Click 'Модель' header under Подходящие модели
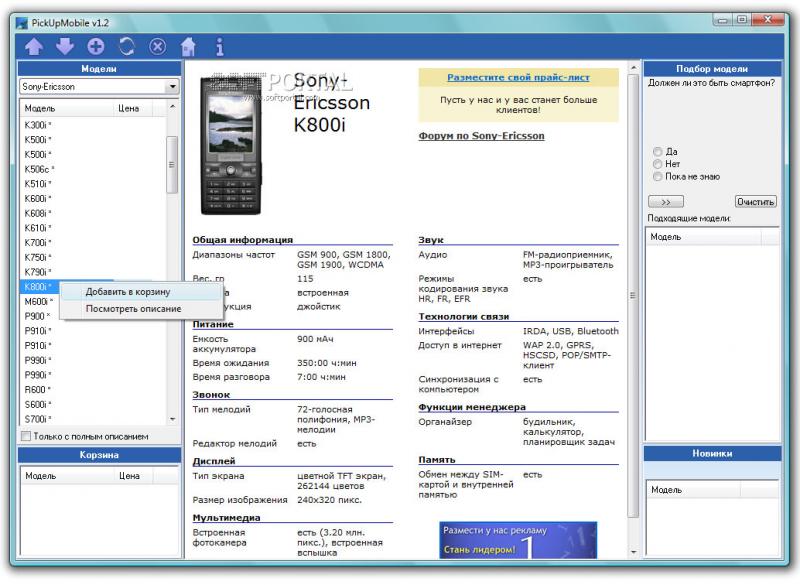The image size is (800, 585). (704, 237)
